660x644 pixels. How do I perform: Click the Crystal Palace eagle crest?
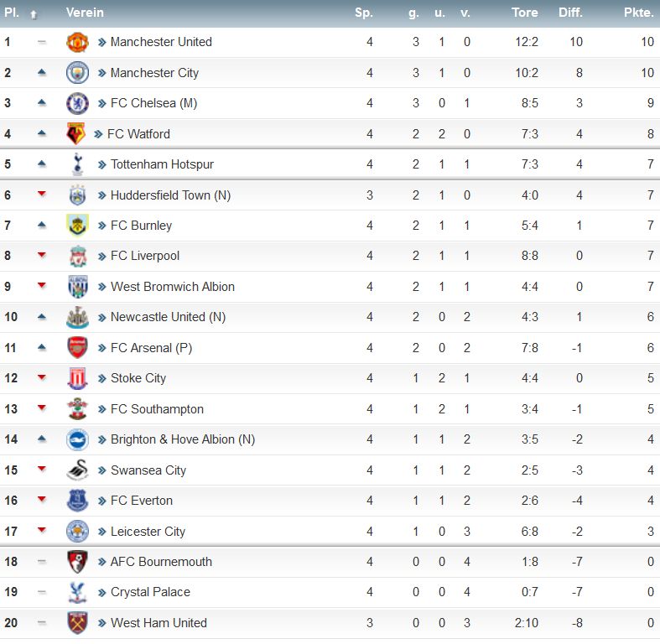coord(77,592)
